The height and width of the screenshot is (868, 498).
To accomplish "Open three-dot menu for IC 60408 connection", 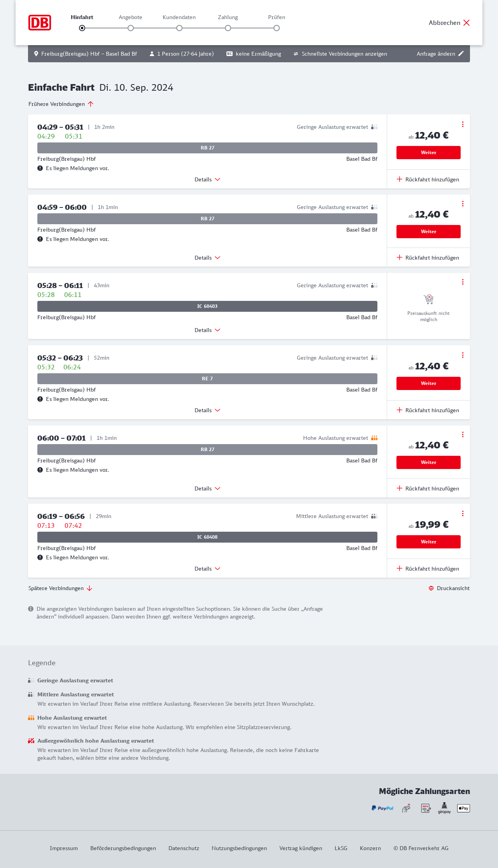I will 463,513.
